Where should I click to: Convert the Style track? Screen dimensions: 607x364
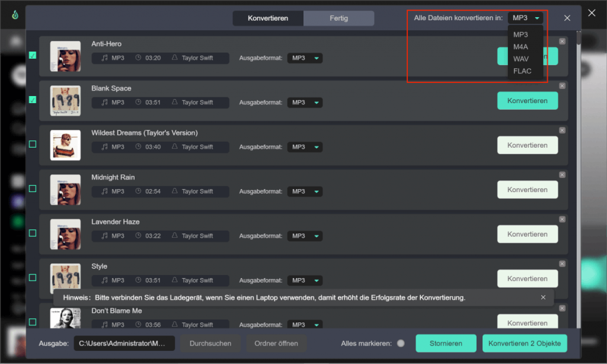(x=527, y=279)
